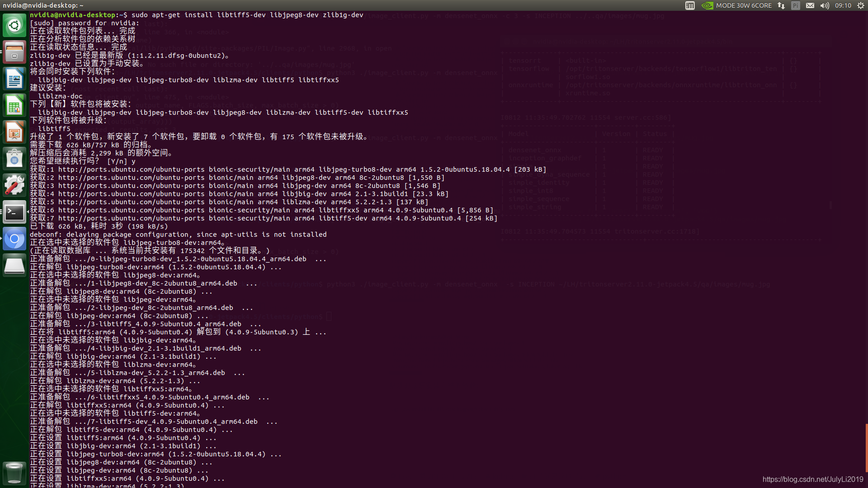This screenshot has height=488, width=868.
Task: Open the session gear menu in top panel
Action: [x=861, y=5]
